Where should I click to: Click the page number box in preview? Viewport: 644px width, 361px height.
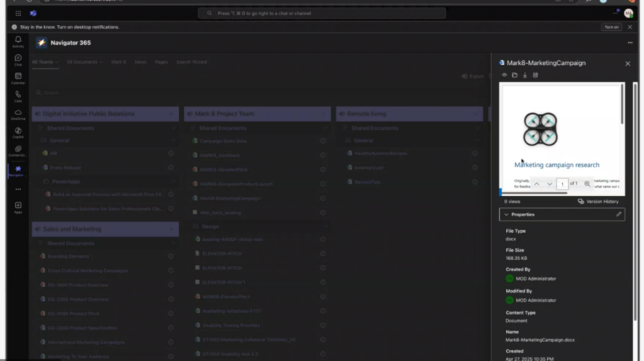pyautogui.click(x=562, y=184)
